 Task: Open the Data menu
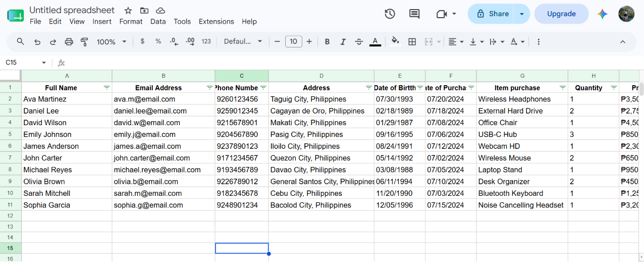[x=158, y=21]
